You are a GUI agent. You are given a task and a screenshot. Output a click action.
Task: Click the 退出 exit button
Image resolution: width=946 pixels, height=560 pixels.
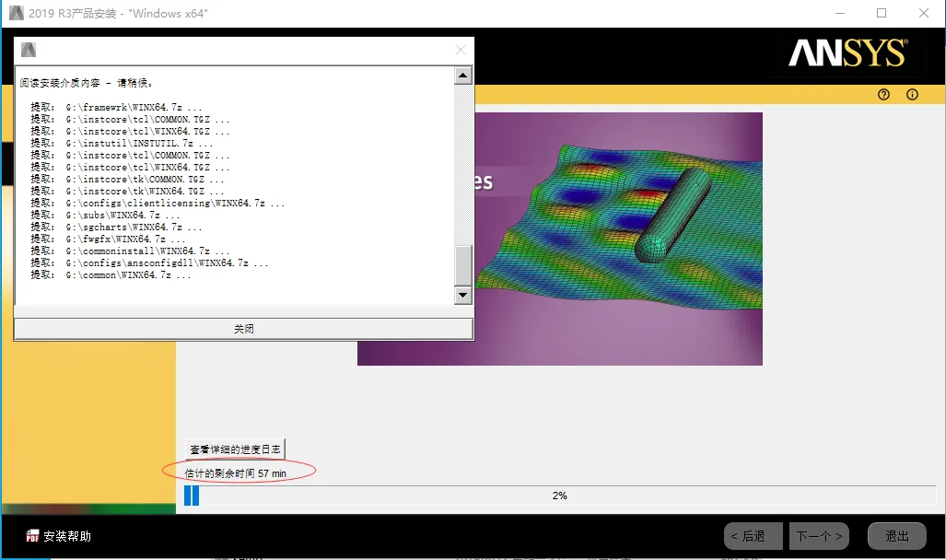tap(896, 536)
